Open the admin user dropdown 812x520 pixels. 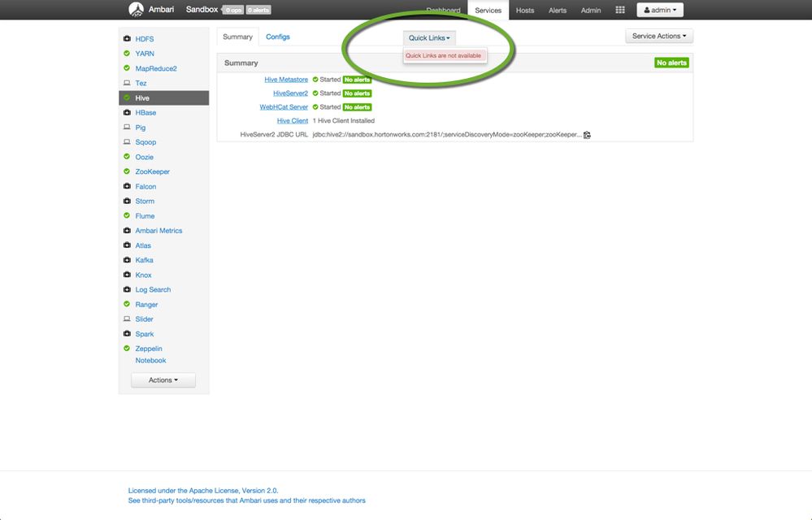pos(660,10)
